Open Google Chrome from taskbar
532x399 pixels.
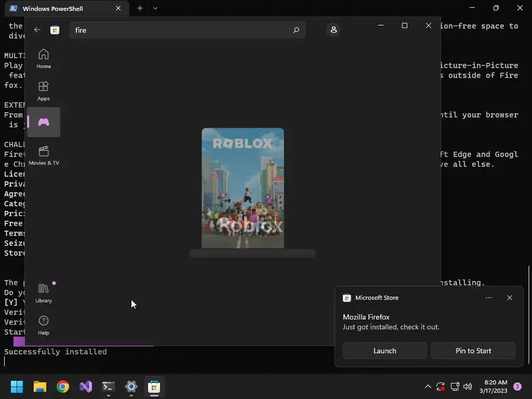point(63,387)
